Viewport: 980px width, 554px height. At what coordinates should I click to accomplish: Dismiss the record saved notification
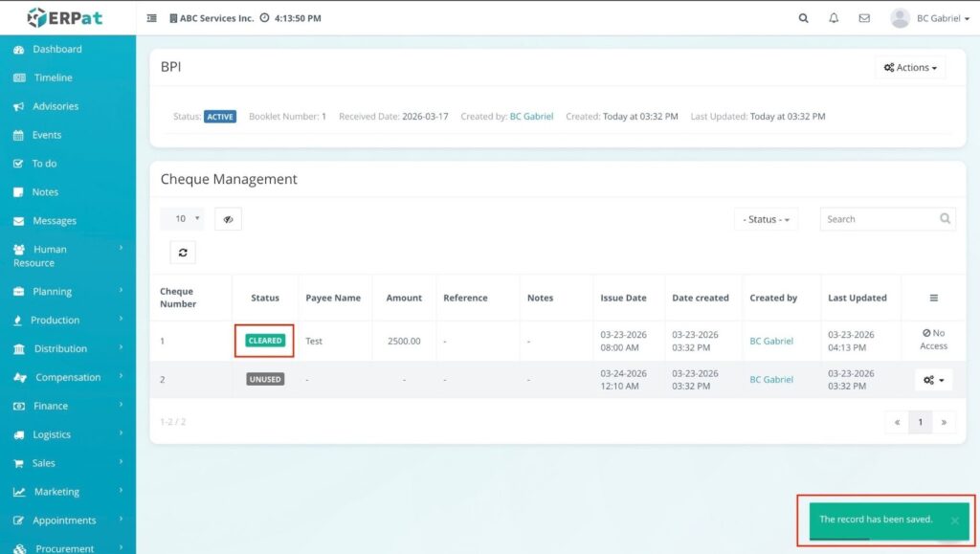[954, 521]
